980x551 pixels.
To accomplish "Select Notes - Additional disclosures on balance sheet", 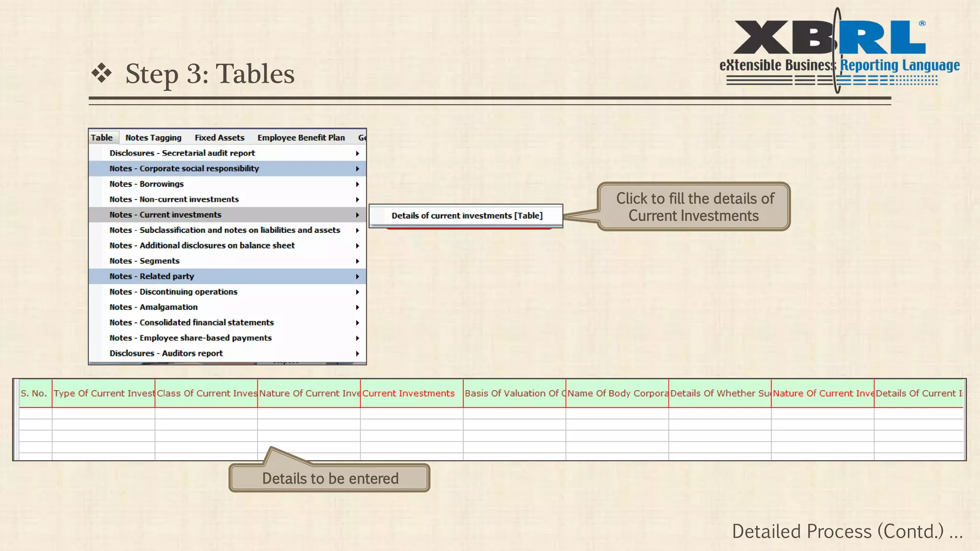I will (x=227, y=245).
